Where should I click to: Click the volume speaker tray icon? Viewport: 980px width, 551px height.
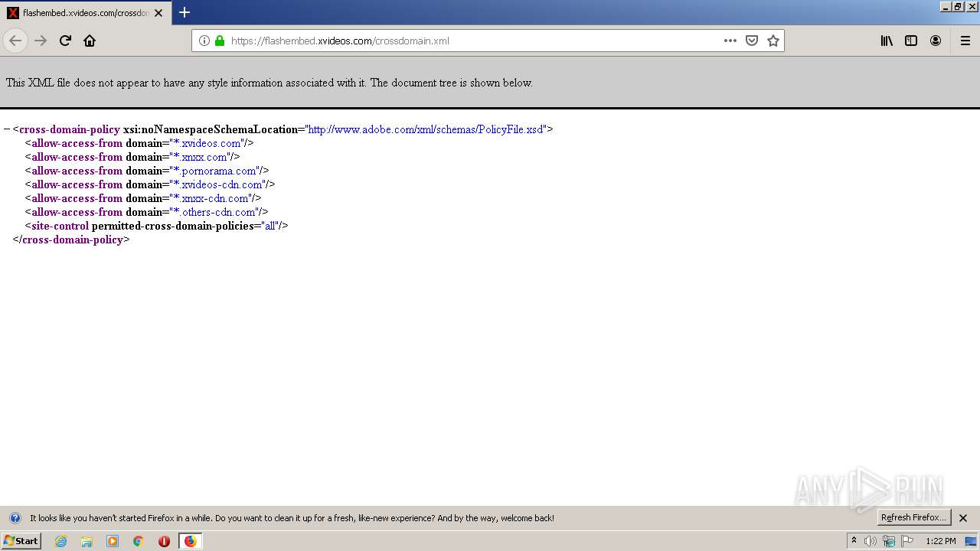click(871, 541)
